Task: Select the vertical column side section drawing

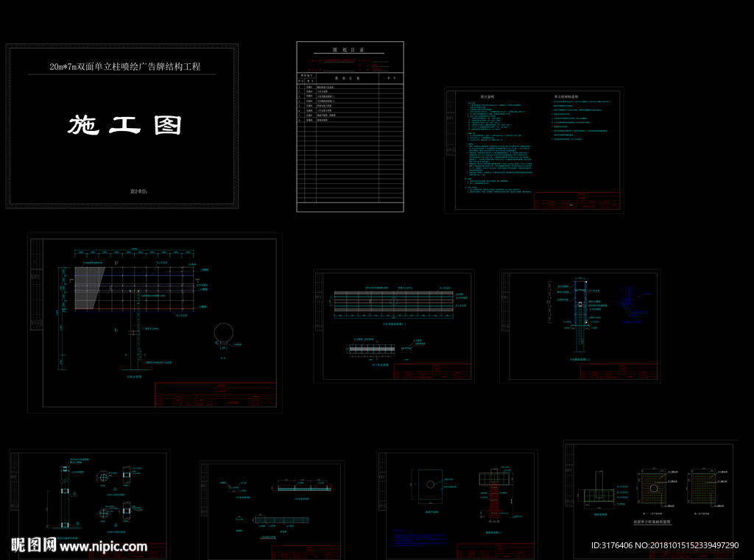Action: (x=580, y=317)
